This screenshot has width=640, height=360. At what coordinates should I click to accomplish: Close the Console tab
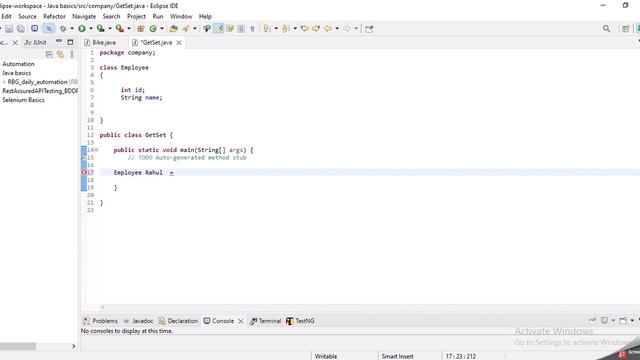tap(241, 321)
